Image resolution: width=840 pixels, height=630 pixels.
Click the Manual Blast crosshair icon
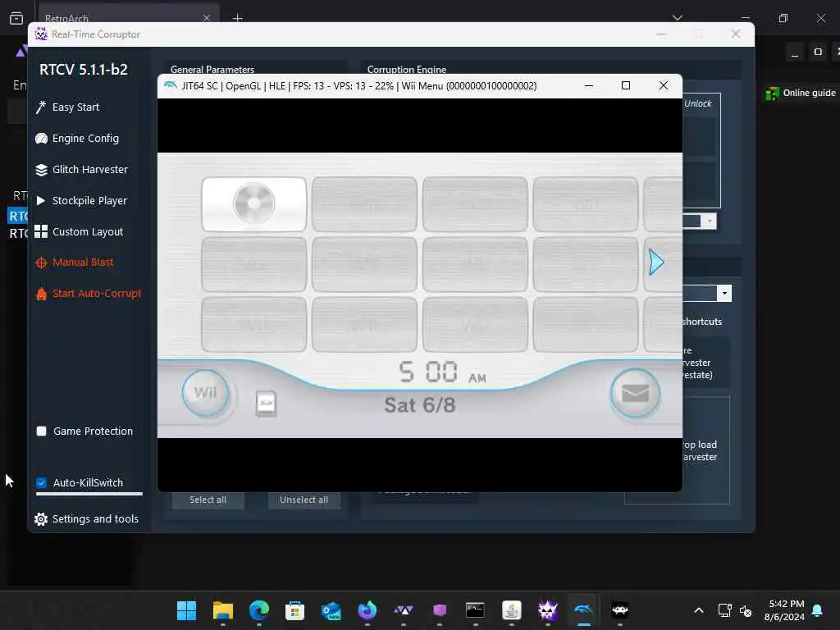pyautogui.click(x=41, y=262)
